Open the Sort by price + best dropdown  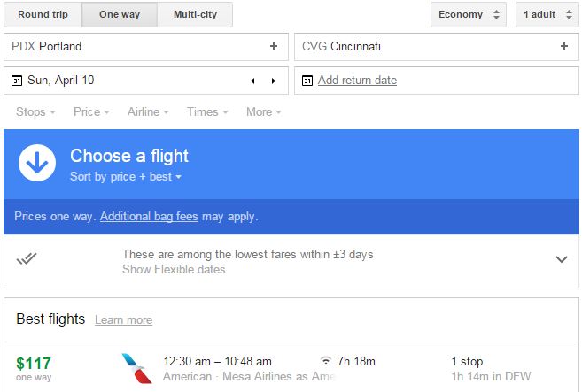tap(125, 177)
